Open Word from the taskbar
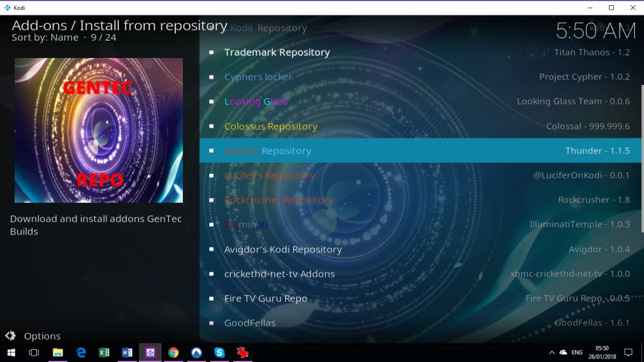The image size is (644, 362). pyautogui.click(x=127, y=352)
